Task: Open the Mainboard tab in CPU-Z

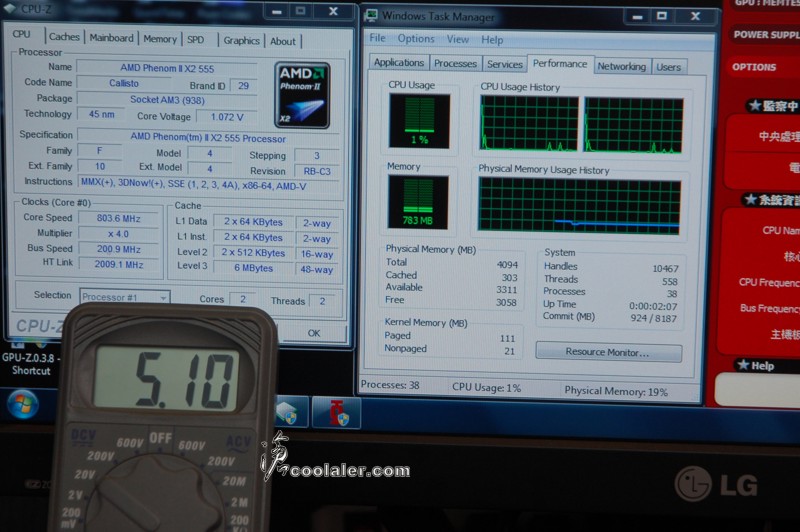Action: pos(111,38)
